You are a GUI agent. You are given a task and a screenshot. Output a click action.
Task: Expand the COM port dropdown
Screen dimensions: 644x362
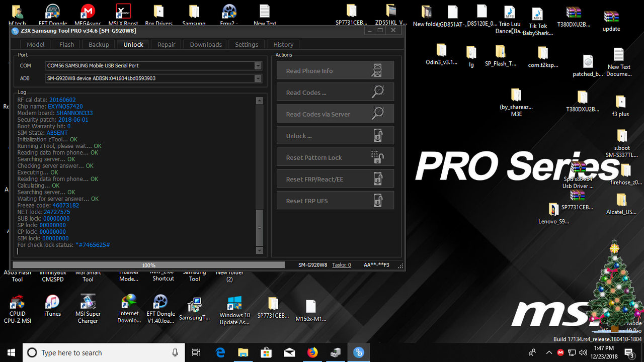(258, 66)
